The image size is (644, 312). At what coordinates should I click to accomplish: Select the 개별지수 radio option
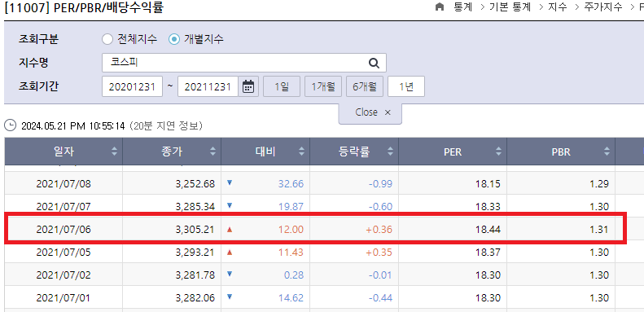(x=174, y=39)
